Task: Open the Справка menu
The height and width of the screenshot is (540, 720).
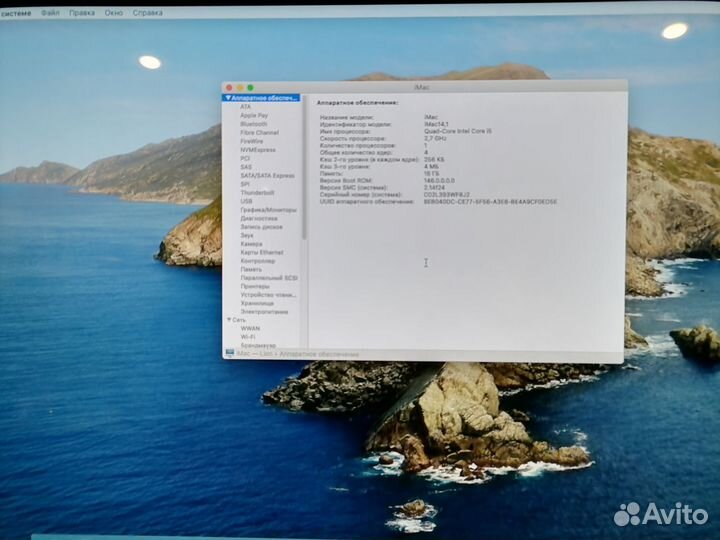Action: coord(147,13)
